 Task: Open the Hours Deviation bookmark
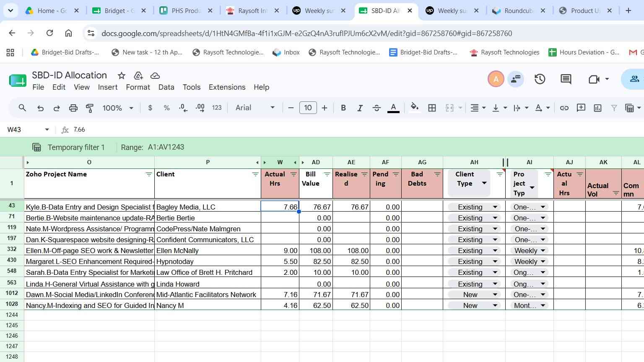pos(584,52)
